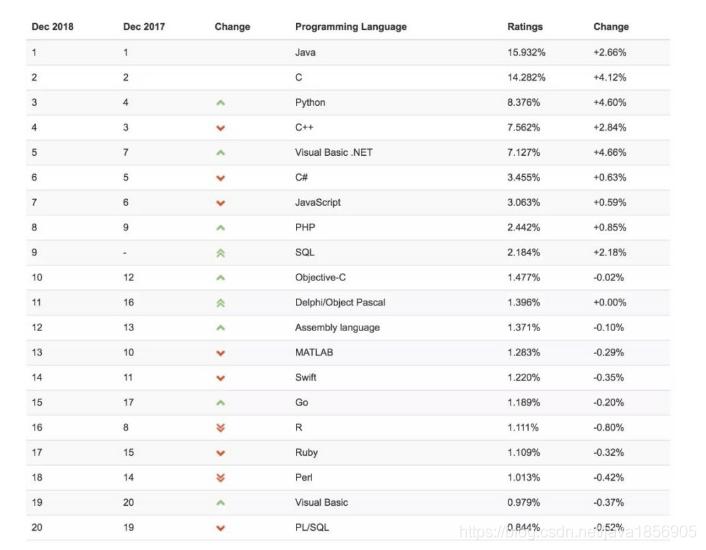Click the double green arrow beside Delphi/Object Pascal
Viewport: 706px width, 550px height.
(220, 303)
